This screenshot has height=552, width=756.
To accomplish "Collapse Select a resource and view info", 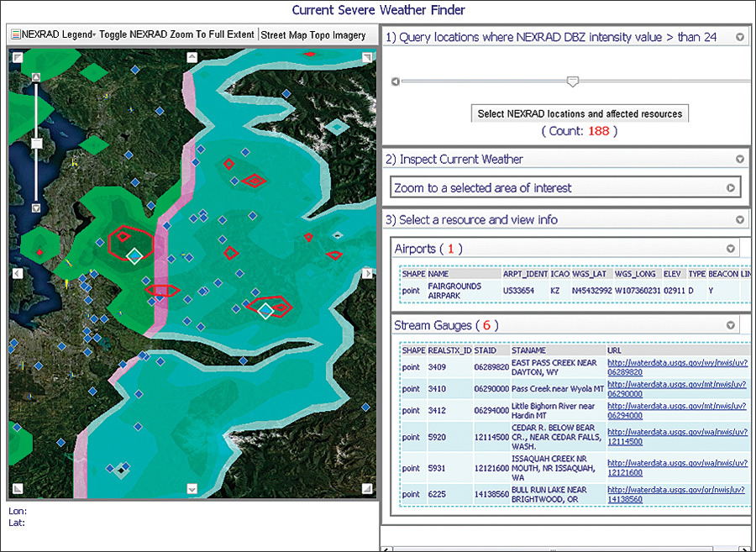I will pos(739,220).
